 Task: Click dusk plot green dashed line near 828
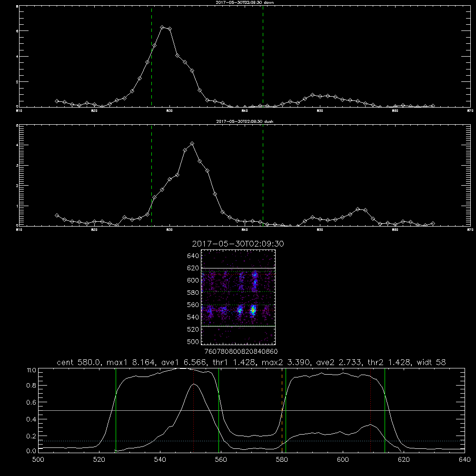151,175
